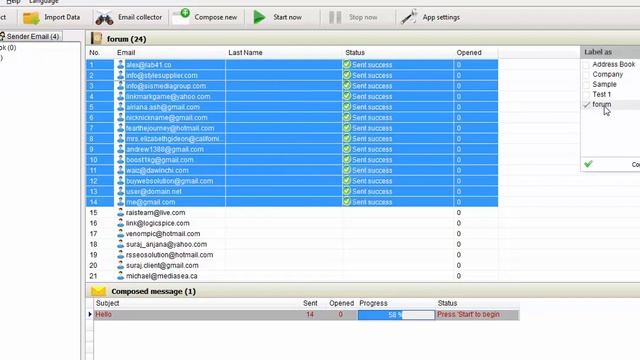Viewport: 640px width, 360px height.
Task: Open App settings tools icon
Action: [409, 17]
